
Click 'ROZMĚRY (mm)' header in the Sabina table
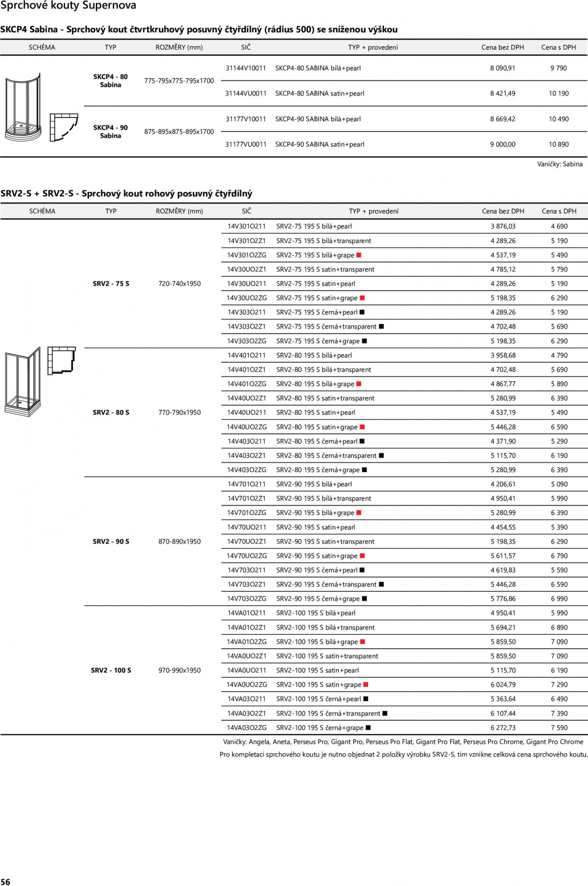[179, 47]
